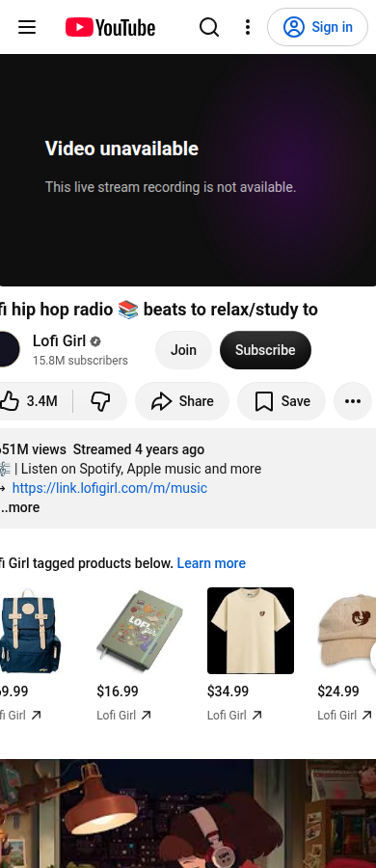The width and height of the screenshot is (376, 868).
Task: Go to YouTube home via logo
Action: (x=110, y=27)
